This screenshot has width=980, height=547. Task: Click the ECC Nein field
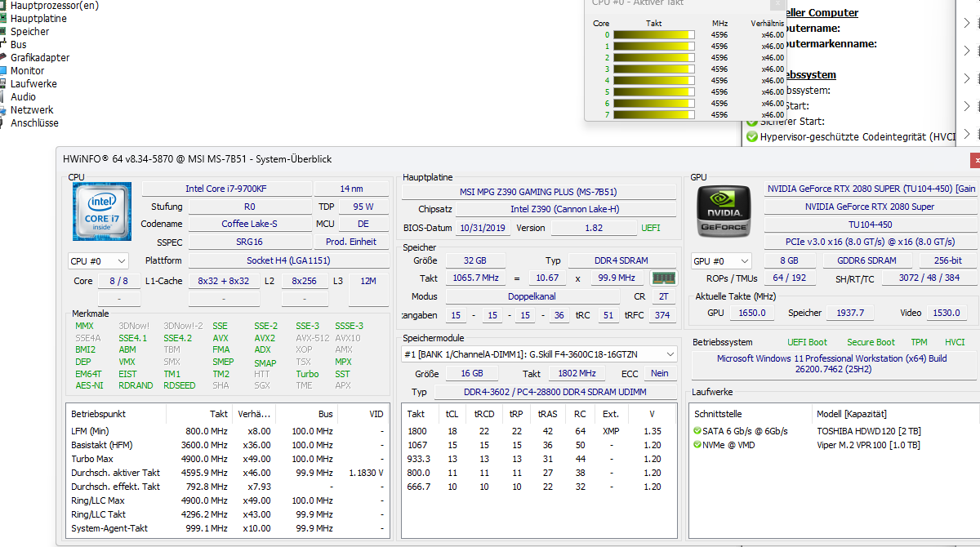(660, 373)
